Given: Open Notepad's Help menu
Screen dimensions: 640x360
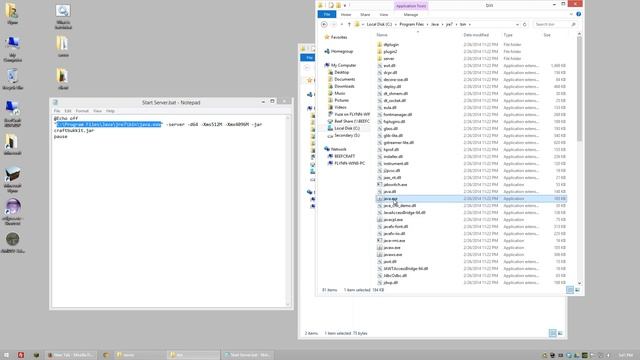Looking at the screenshot, I should pos(110,111).
